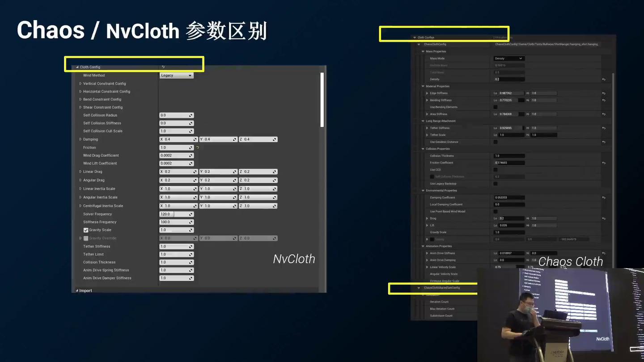This screenshot has height=362, width=644.
Task: Enable the Use CCD checkbox
Action: pos(496,170)
